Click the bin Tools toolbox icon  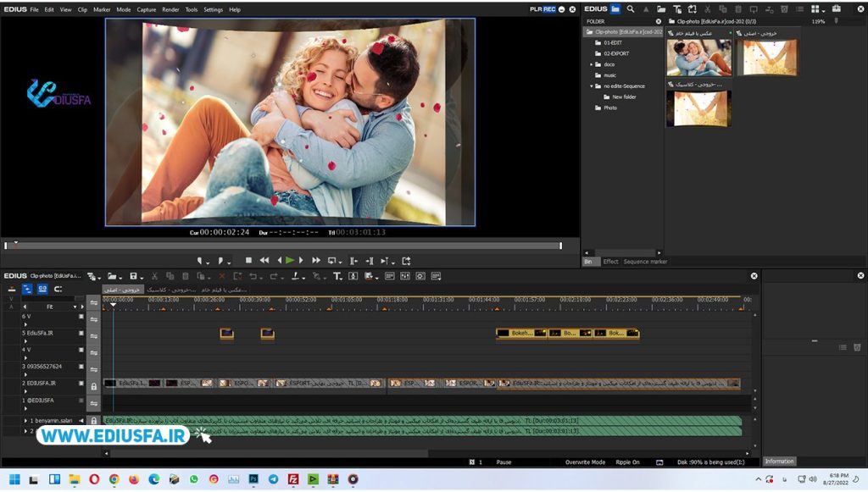[x=837, y=8]
